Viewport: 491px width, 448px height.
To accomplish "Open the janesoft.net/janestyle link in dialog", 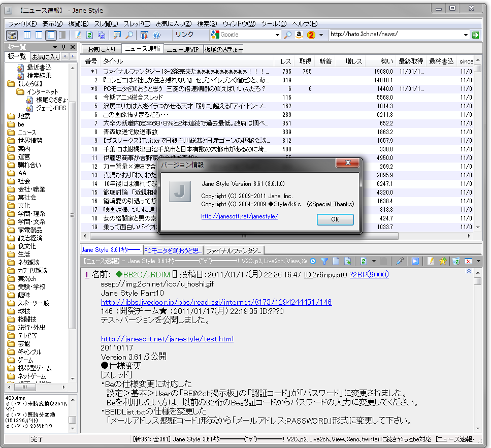I will click(x=240, y=216).
